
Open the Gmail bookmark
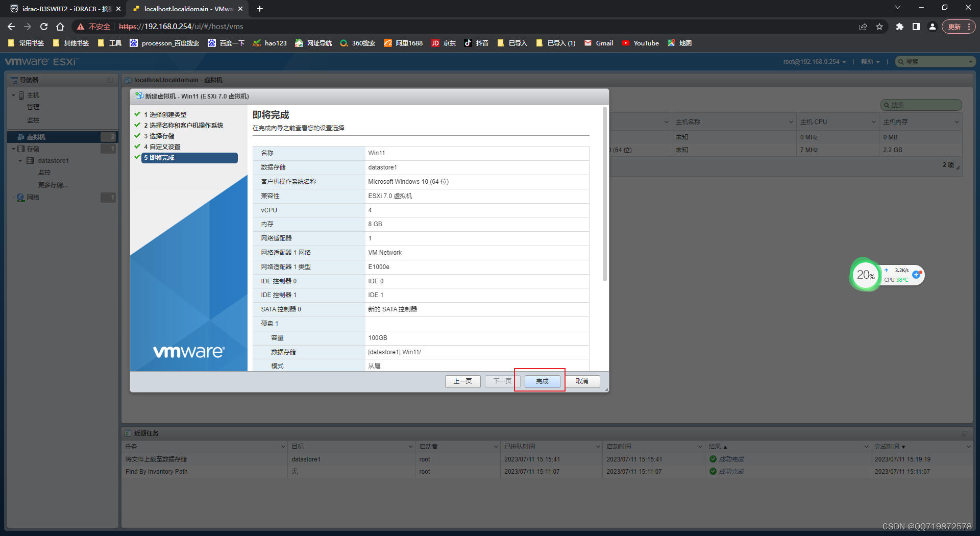tap(599, 43)
